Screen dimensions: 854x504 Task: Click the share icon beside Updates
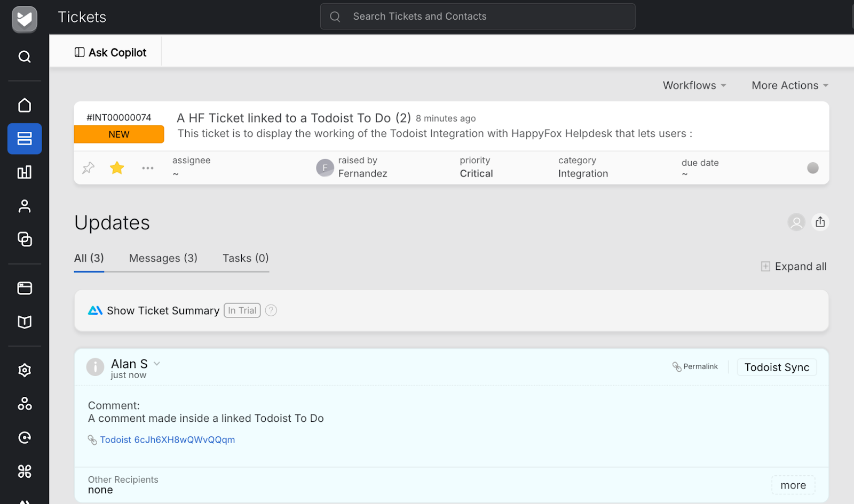(x=820, y=222)
